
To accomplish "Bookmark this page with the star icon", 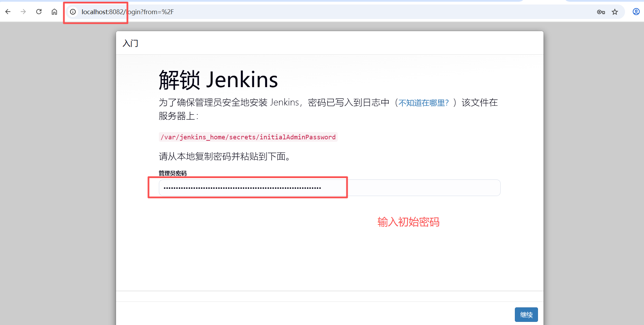I will click(x=615, y=12).
